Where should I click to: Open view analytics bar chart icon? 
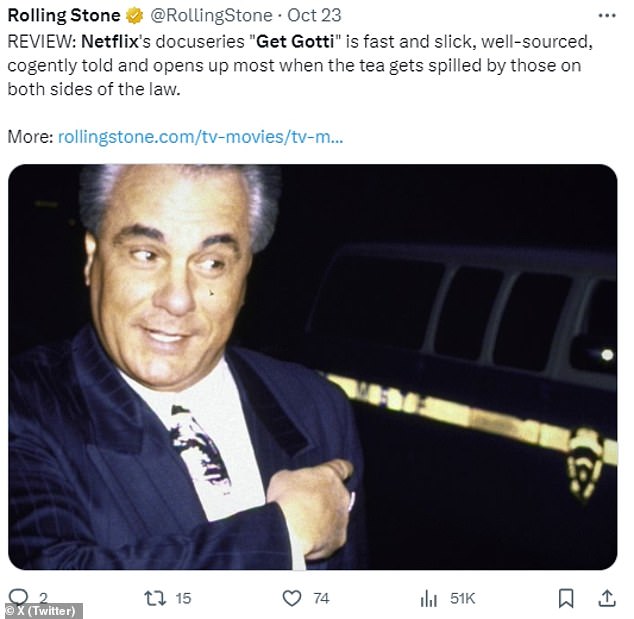click(429, 598)
